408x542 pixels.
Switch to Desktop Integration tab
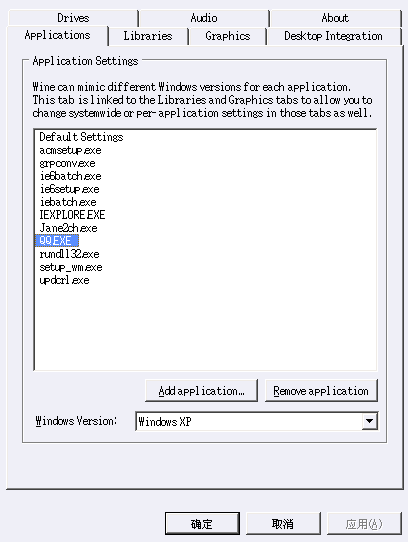pos(333,36)
